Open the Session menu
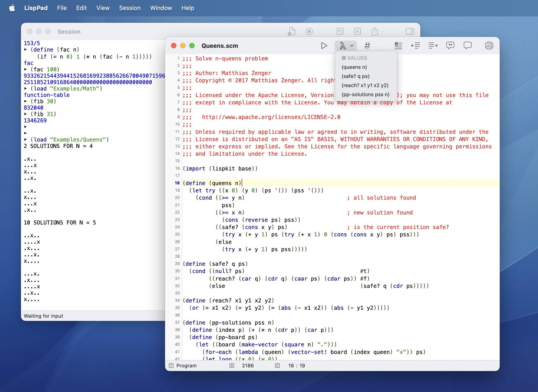The width and height of the screenshot is (538, 392). [129, 8]
